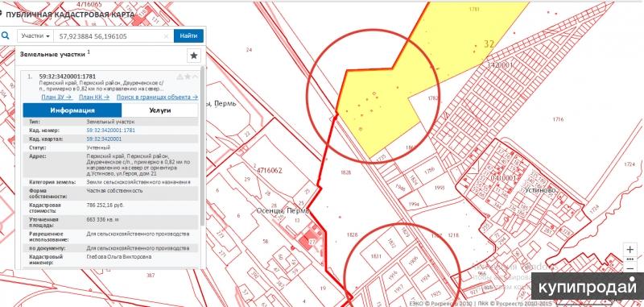Zoom in the map with plus button
Viewport: 644px width, 307px height.
(x=630, y=249)
